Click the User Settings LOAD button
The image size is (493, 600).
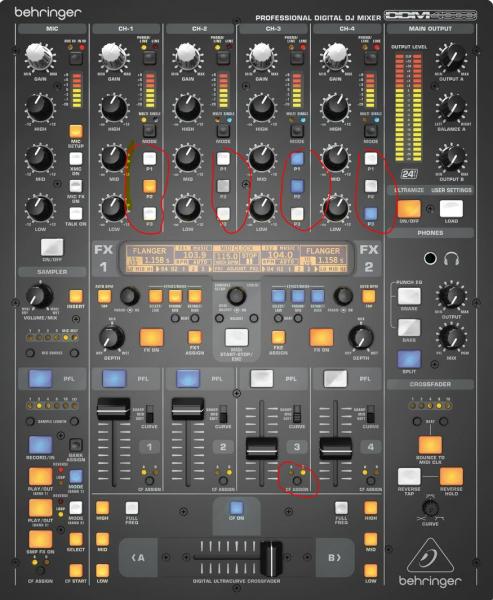pyautogui.click(x=451, y=209)
